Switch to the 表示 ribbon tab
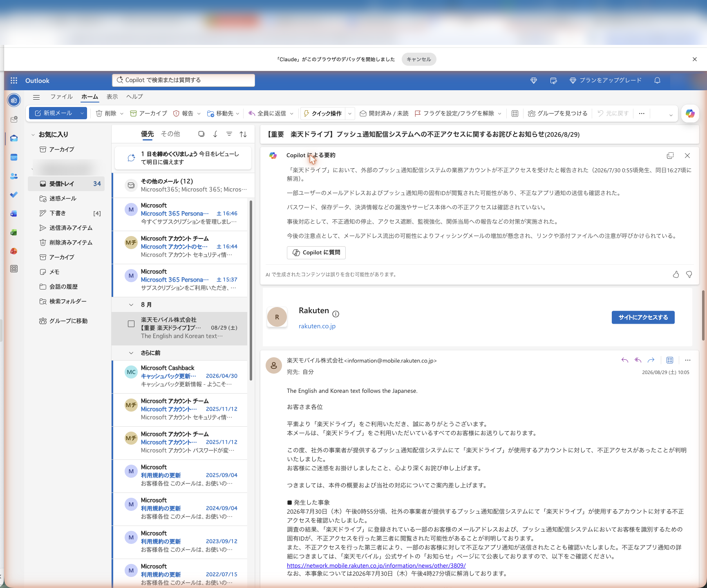The image size is (707, 588). click(x=112, y=97)
